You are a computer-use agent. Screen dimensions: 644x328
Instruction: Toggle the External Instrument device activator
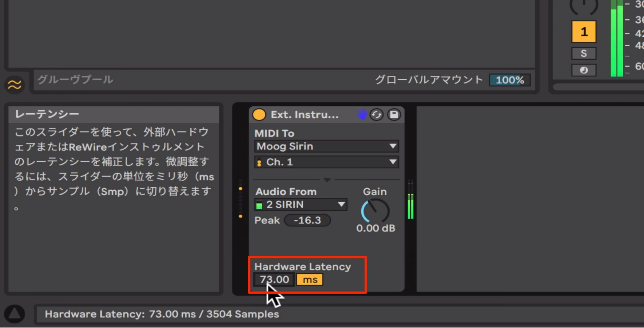point(259,115)
